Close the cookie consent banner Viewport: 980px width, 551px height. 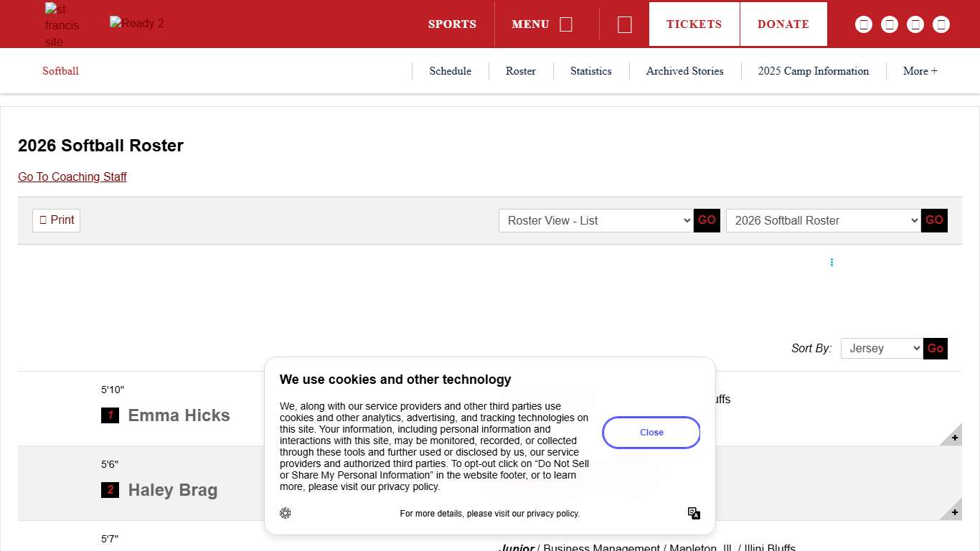click(x=651, y=433)
